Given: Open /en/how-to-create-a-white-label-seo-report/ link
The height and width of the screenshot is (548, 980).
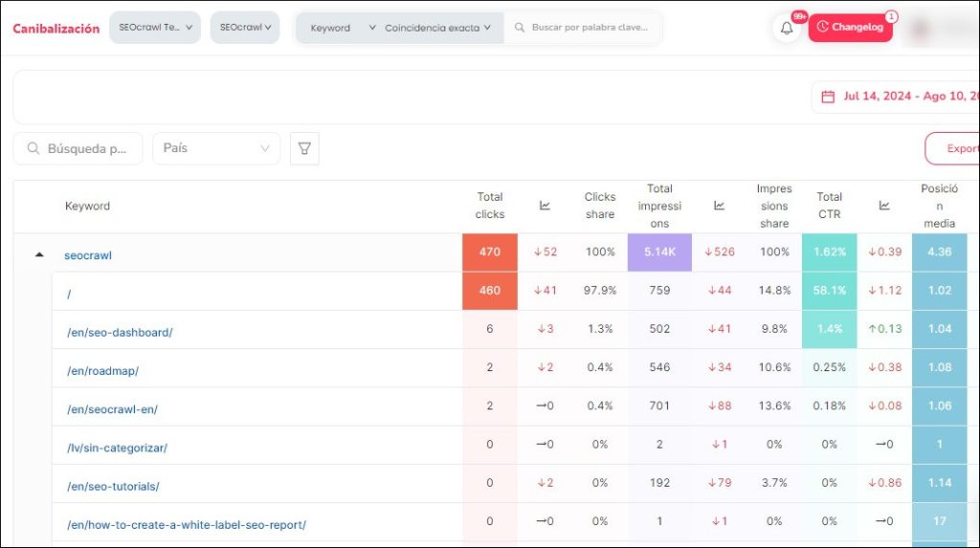Looking at the screenshot, I should [x=187, y=525].
